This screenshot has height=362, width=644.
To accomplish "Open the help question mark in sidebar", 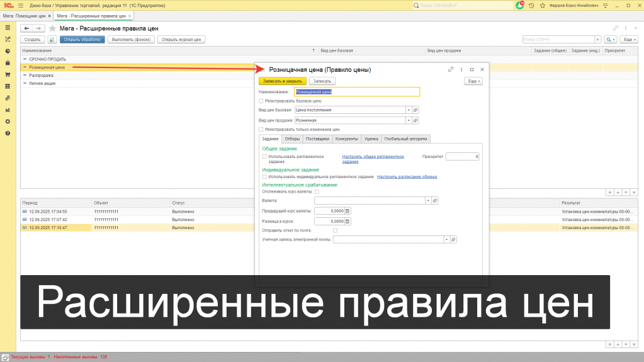I will (x=8, y=133).
